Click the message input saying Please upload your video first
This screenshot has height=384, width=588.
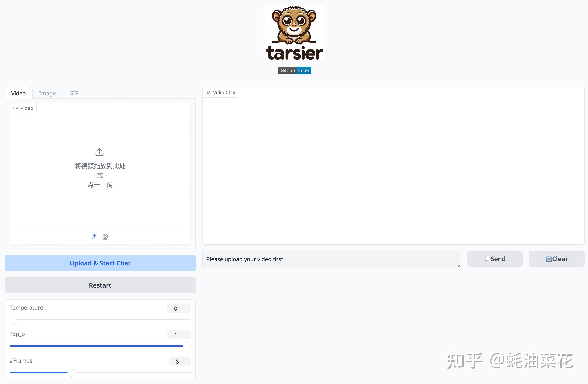point(331,259)
